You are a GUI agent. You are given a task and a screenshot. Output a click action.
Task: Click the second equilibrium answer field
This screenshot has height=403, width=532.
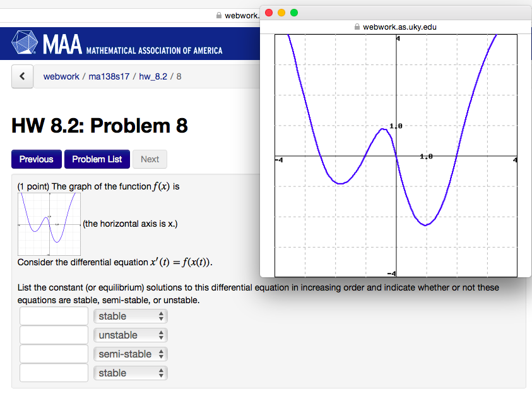click(54, 335)
